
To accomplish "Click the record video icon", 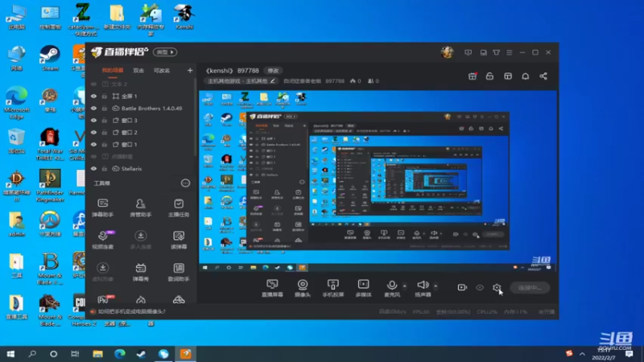I will (462, 287).
